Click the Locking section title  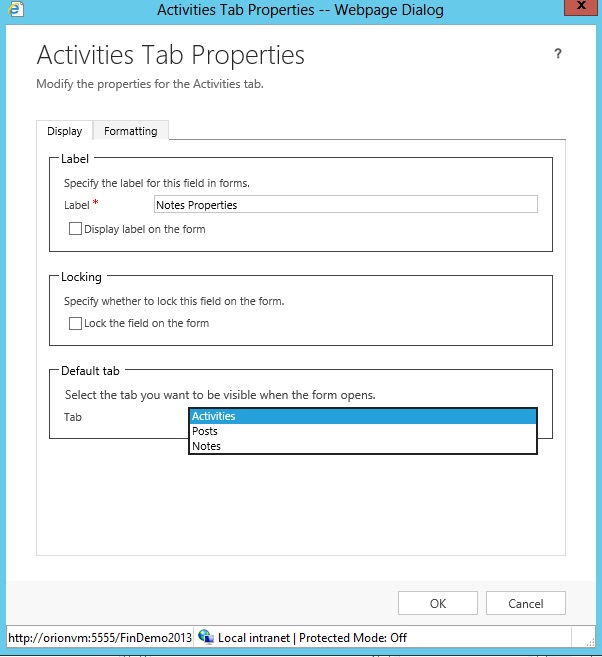tap(82, 277)
